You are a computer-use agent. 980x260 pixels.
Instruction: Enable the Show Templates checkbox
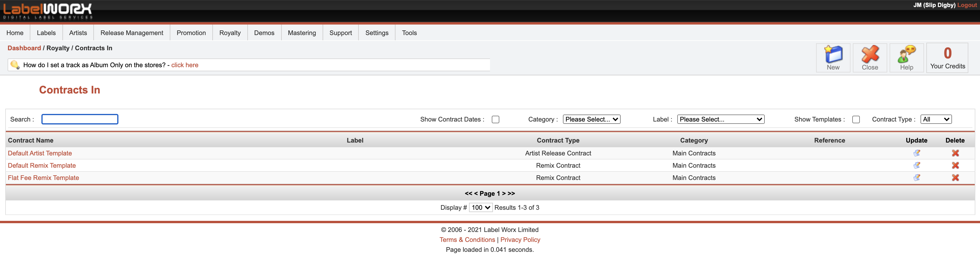856,119
